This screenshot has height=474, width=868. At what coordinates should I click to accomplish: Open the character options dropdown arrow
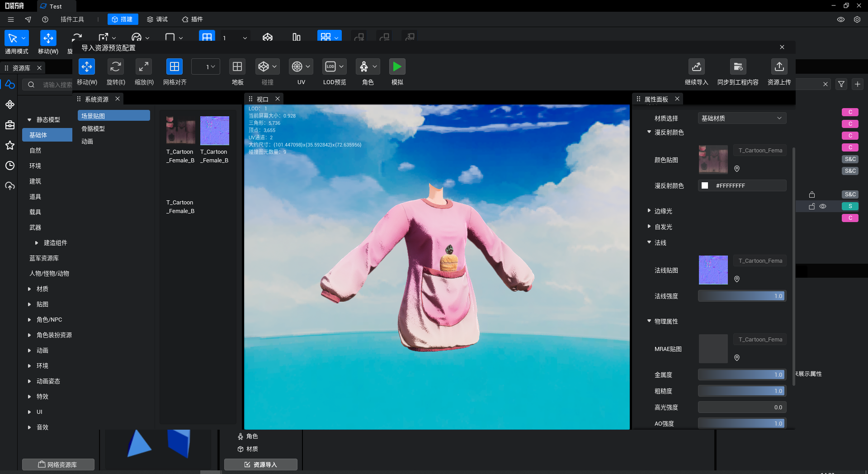click(375, 67)
